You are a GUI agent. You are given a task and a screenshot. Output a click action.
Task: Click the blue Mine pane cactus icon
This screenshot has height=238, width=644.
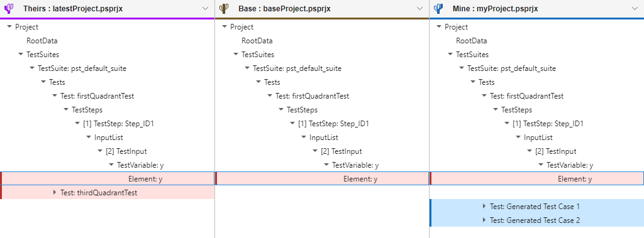[438, 8]
